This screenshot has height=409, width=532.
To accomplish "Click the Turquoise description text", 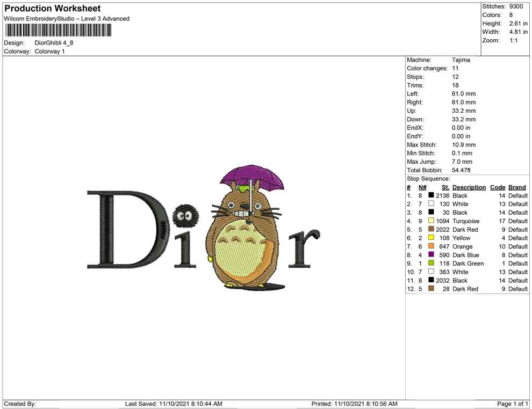I will point(466,221).
